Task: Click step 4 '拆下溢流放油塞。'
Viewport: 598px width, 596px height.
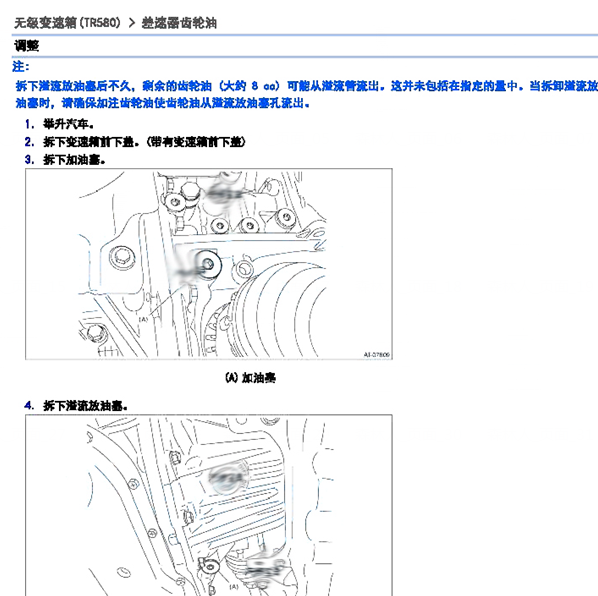Action: click(85, 405)
